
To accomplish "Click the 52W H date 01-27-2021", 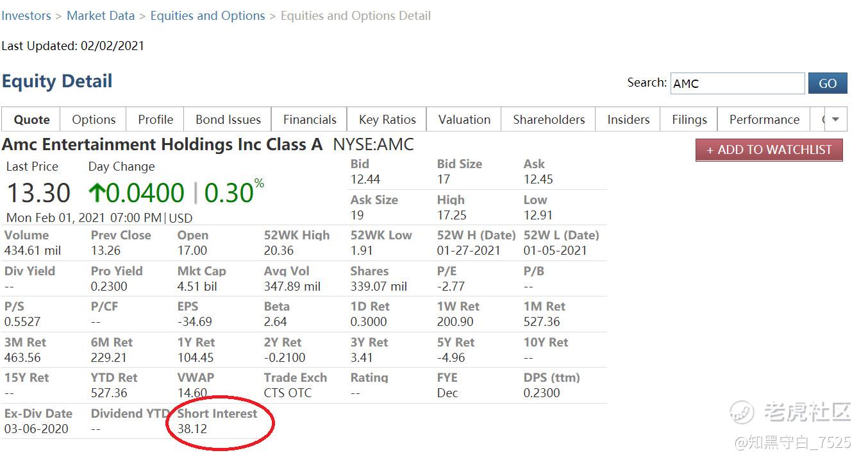I will click(469, 251).
